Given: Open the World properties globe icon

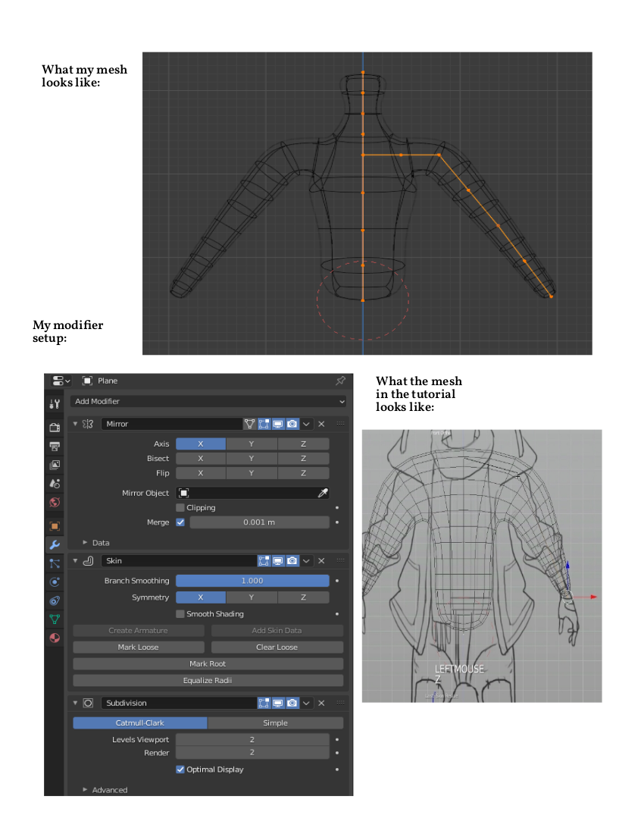Looking at the screenshot, I should [55, 503].
